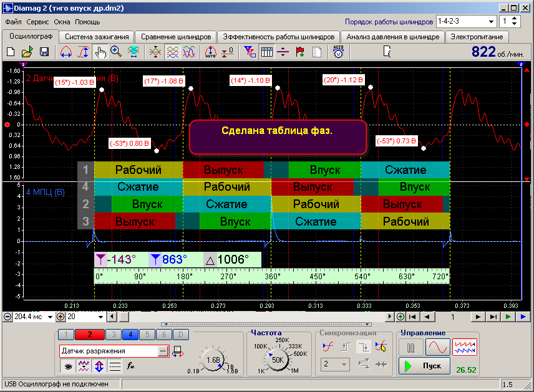
Task: Click the cyan waveform stretch icon
Action: tap(133, 52)
